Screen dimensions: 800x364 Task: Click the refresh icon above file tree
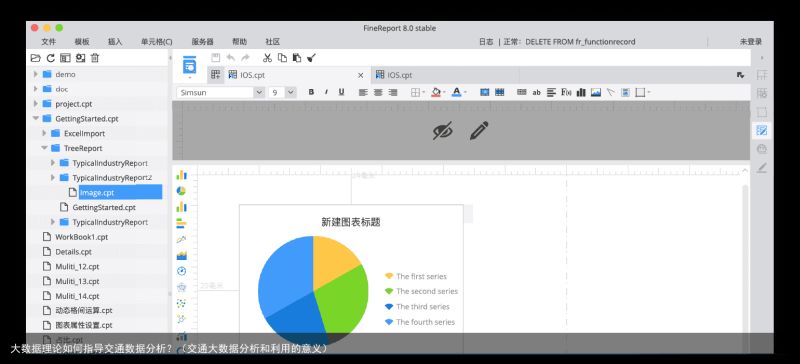click(50, 58)
